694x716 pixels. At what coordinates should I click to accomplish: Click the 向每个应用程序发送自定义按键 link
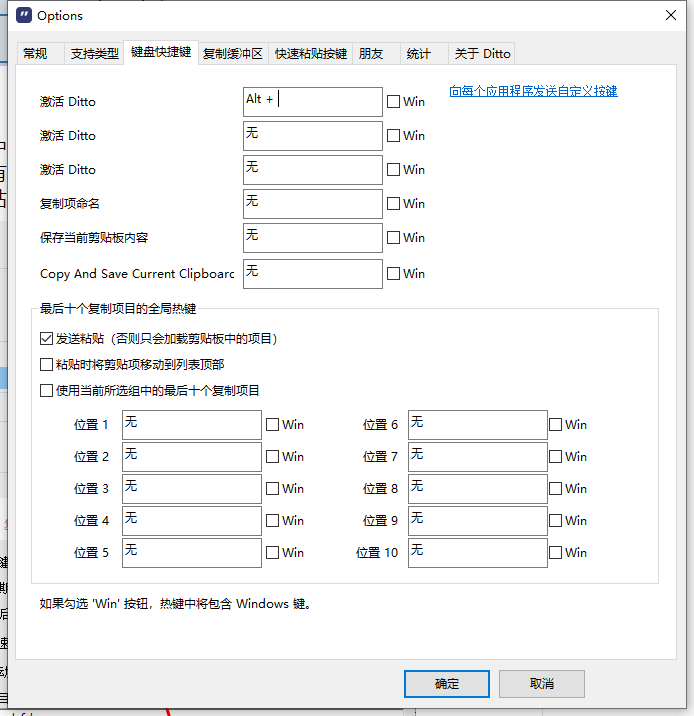click(x=533, y=91)
